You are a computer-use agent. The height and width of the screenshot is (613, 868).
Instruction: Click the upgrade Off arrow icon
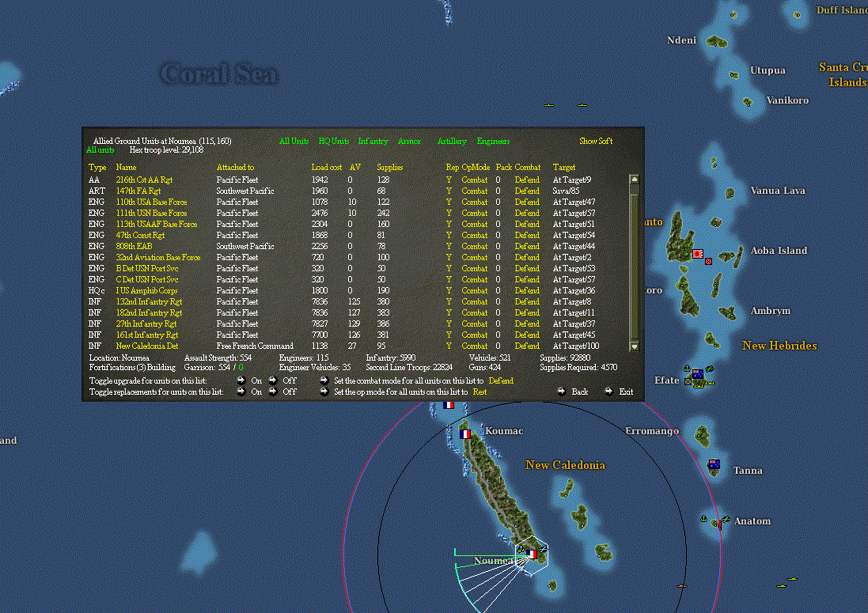[x=273, y=380]
